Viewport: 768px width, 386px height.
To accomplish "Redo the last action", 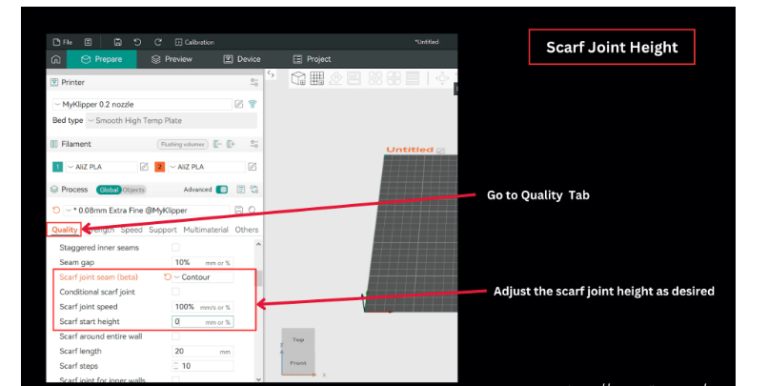I will pos(158,42).
